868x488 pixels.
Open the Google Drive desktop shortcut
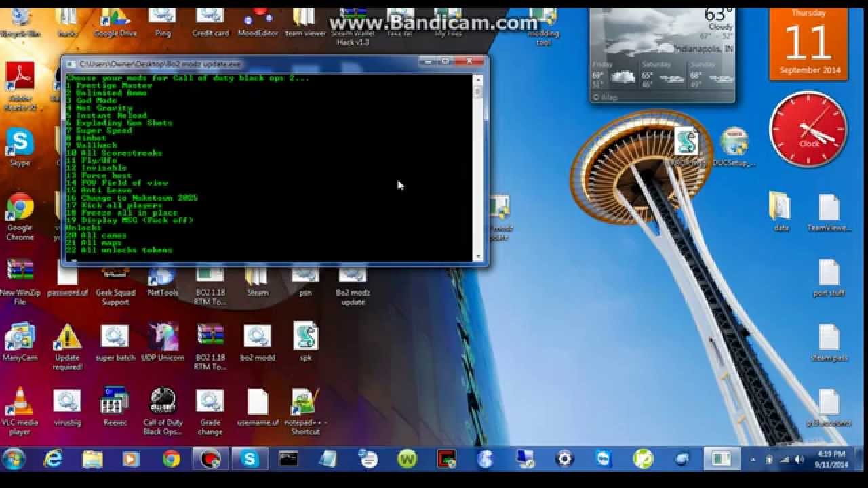point(115,22)
